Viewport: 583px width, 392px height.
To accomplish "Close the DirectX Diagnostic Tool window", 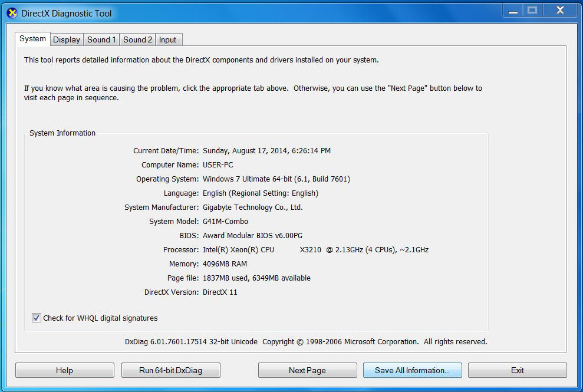I will [x=561, y=11].
